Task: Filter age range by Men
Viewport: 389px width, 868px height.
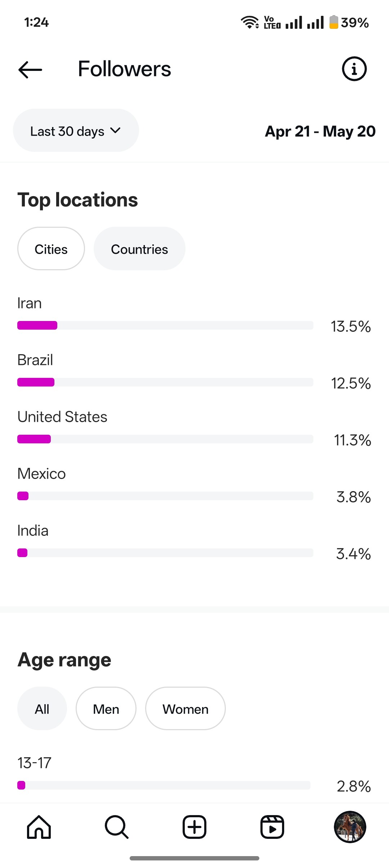Action: 106,709
